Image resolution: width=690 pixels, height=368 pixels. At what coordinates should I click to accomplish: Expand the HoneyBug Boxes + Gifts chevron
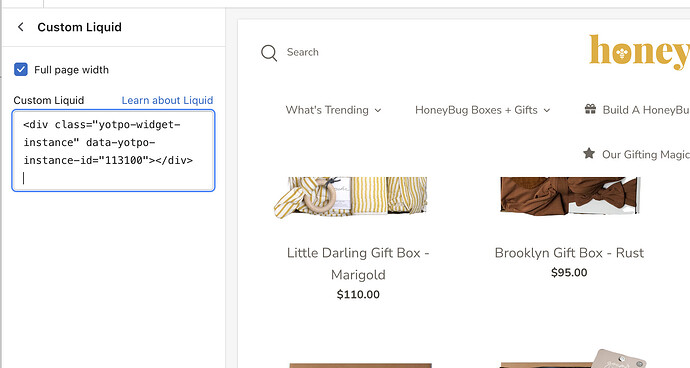pyautogui.click(x=547, y=110)
